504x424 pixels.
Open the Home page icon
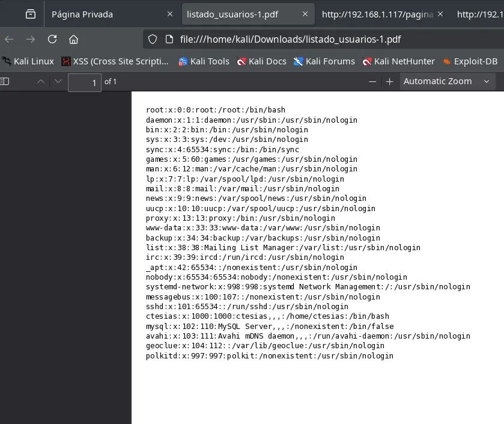pos(74,39)
